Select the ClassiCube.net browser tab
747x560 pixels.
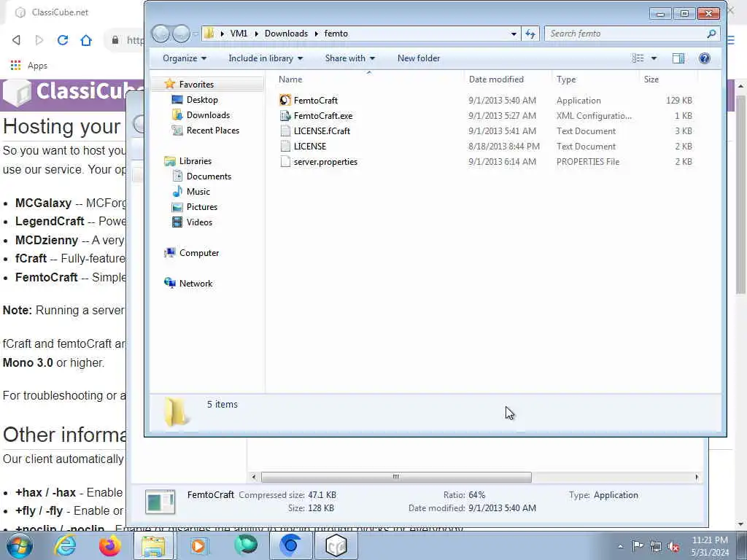[x=60, y=12]
